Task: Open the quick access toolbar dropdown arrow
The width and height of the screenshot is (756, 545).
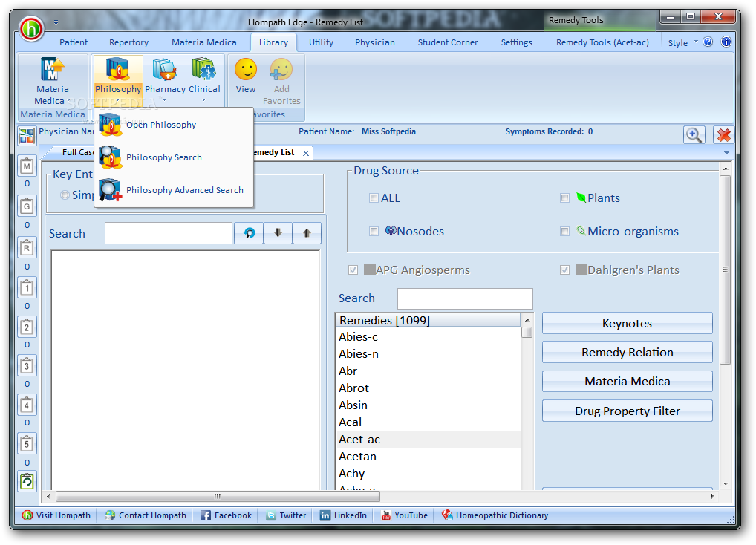Action: point(56,22)
